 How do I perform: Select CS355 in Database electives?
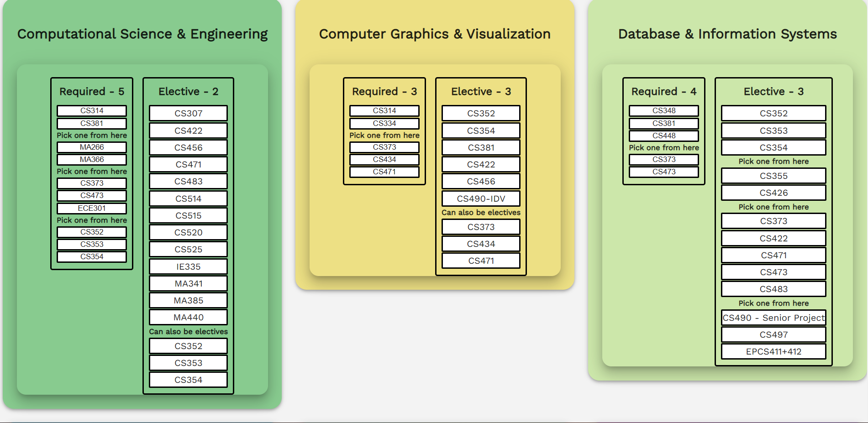click(773, 176)
